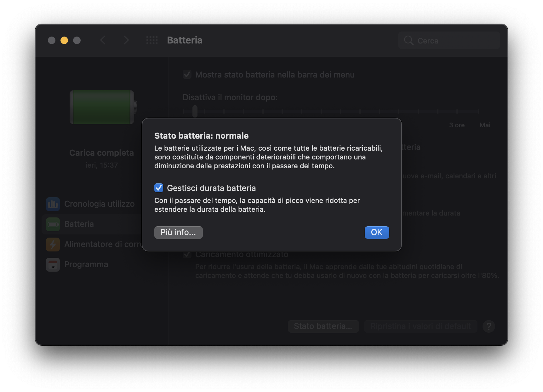The height and width of the screenshot is (392, 543).
Task: Adjust the Disattiva il monitor dopo slider
Action: pyautogui.click(x=195, y=111)
